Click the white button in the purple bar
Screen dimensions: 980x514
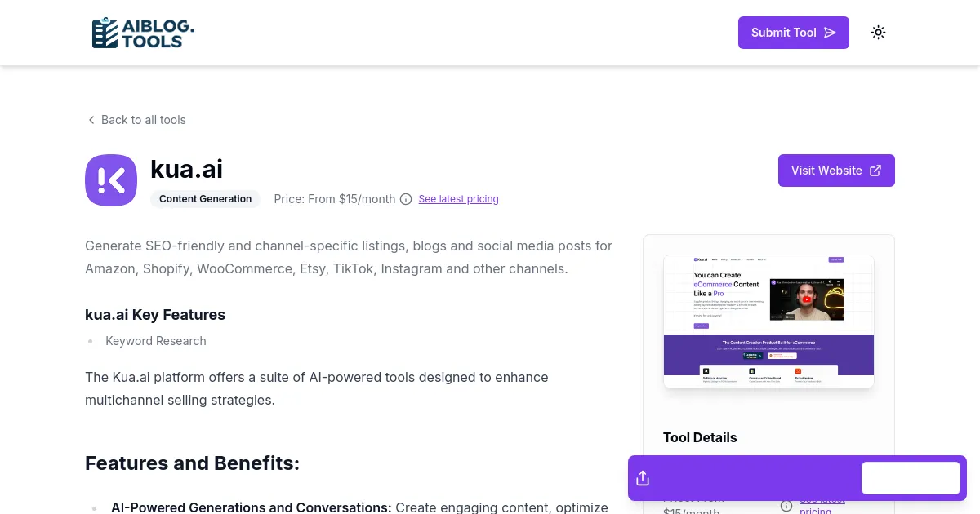(x=911, y=478)
